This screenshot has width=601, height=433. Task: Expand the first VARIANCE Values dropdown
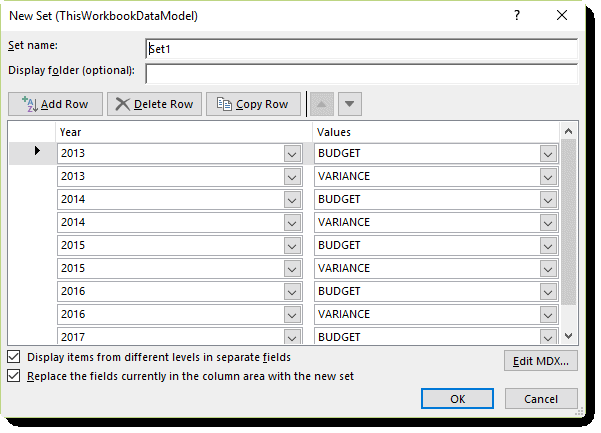548,177
